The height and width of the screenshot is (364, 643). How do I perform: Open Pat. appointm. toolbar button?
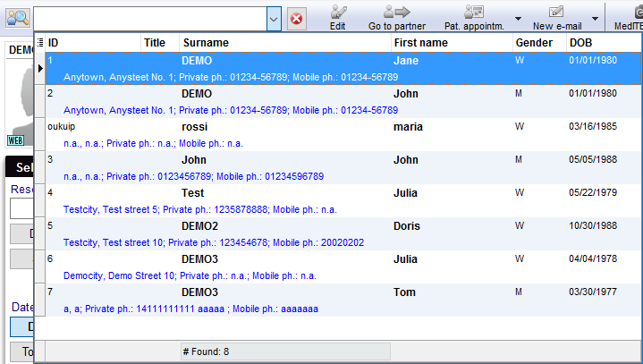click(474, 18)
